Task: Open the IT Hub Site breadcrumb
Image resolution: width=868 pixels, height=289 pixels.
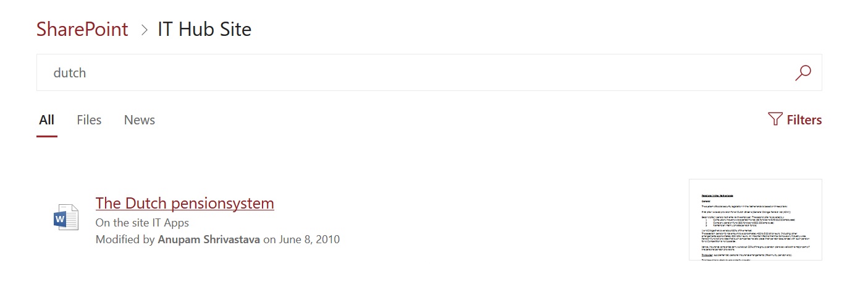Action: 204,29
